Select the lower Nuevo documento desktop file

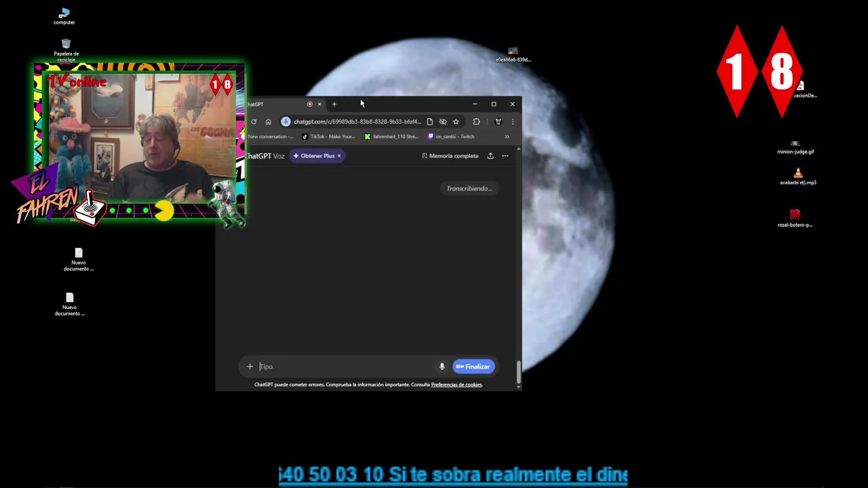pyautogui.click(x=69, y=304)
